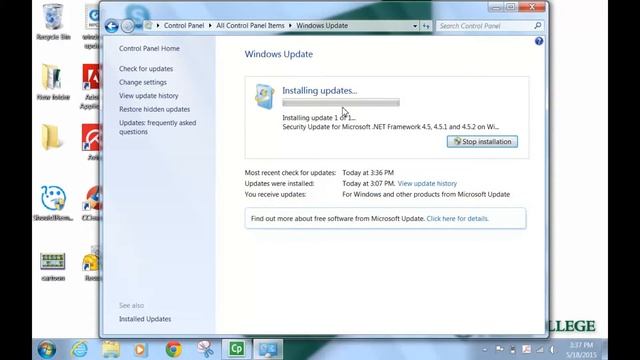Expand arrow after All Control Panel Items
The height and width of the screenshot is (360, 640).
pos(290,26)
